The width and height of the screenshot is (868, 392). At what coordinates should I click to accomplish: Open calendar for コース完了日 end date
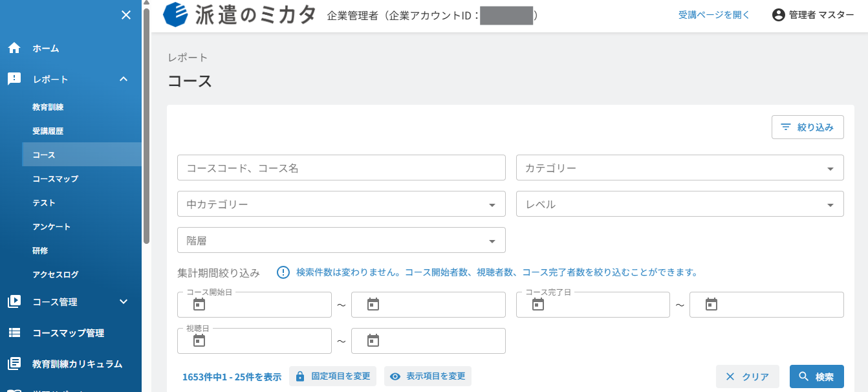[711, 304]
